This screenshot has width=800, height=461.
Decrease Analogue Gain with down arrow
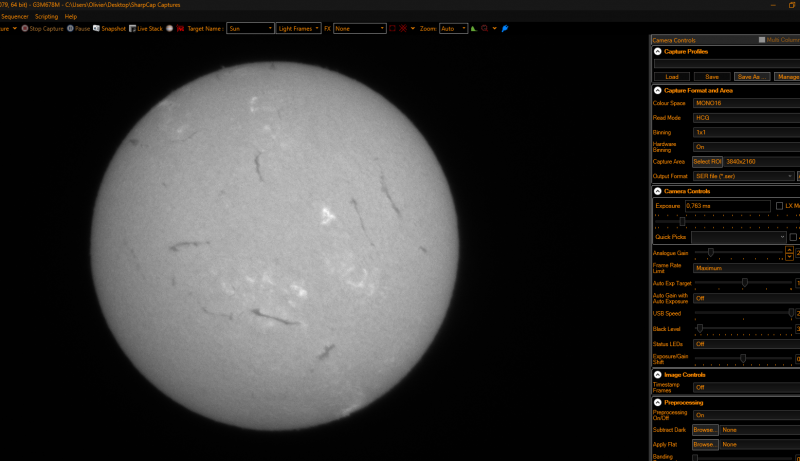pos(789,256)
